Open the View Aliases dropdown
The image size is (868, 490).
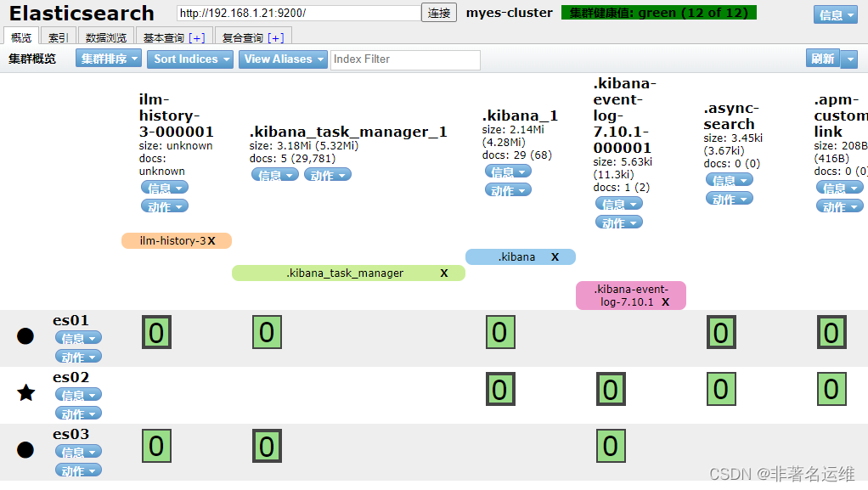coord(283,59)
